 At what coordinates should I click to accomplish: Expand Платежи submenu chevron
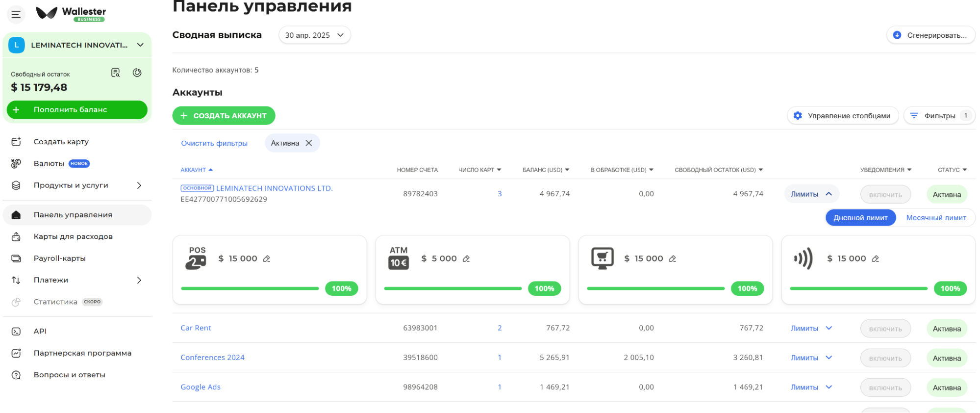coord(139,280)
